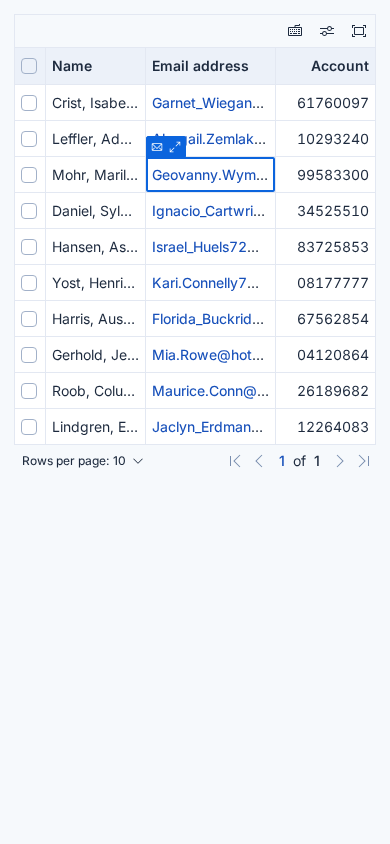Tick the checkbox for Lindgren row
The width and height of the screenshot is (390, 844).
(29, 427)
